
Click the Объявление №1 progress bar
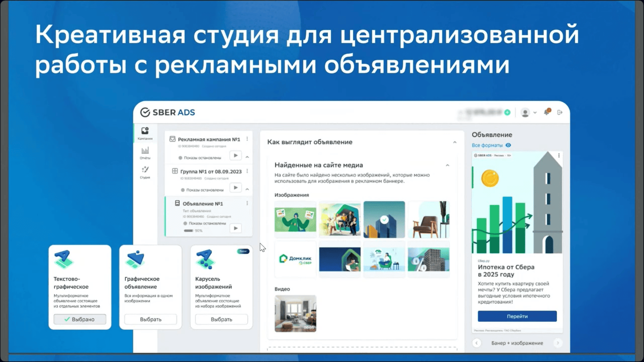click(189, 231)
